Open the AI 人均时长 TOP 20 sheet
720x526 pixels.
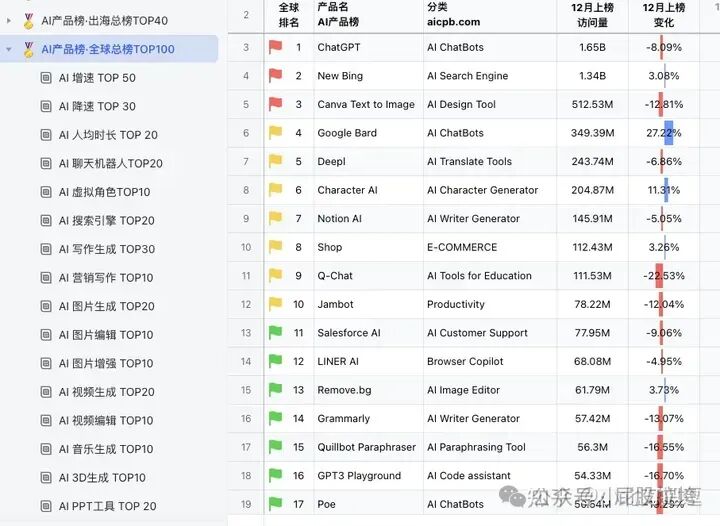pos(108,135)
